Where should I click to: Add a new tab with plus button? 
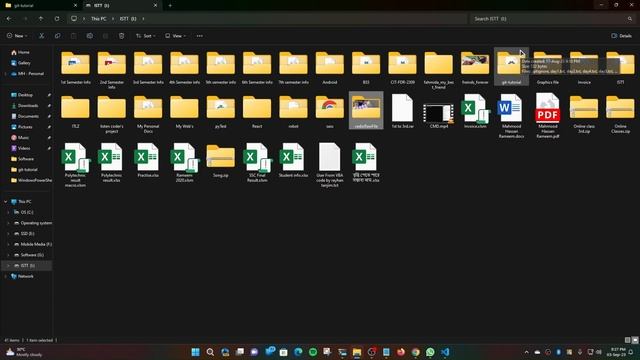[x=170, y=6]
